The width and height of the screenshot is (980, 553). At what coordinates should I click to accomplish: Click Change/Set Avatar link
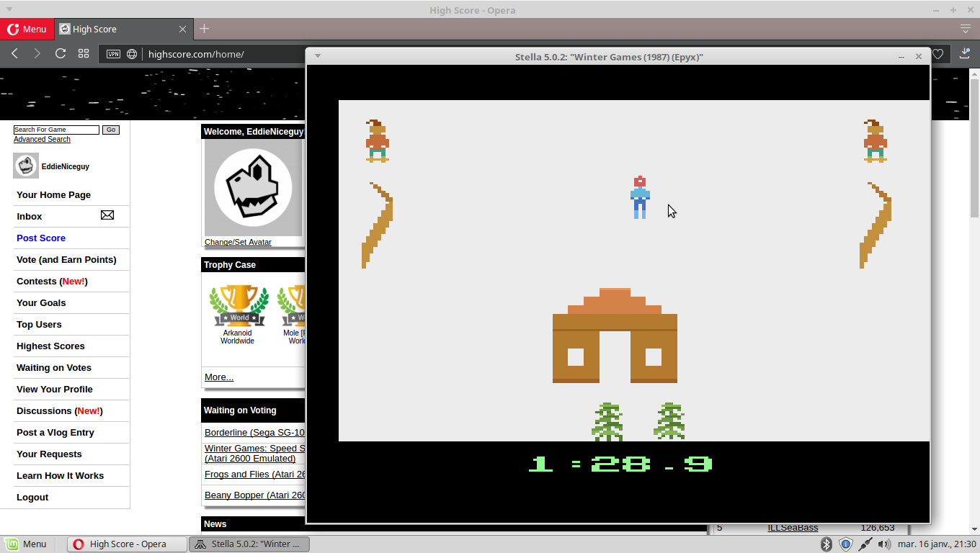click(x=238, y=242)
